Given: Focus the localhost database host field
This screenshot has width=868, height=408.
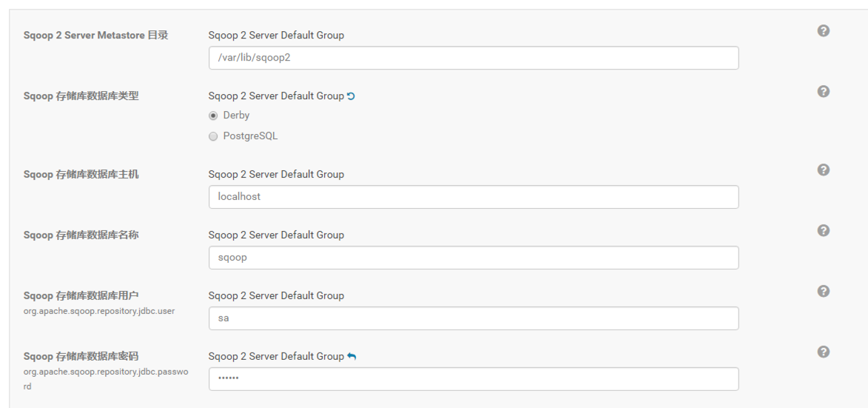Looking at the screenshot, I should pyautogui.click(x=474, y=197).
